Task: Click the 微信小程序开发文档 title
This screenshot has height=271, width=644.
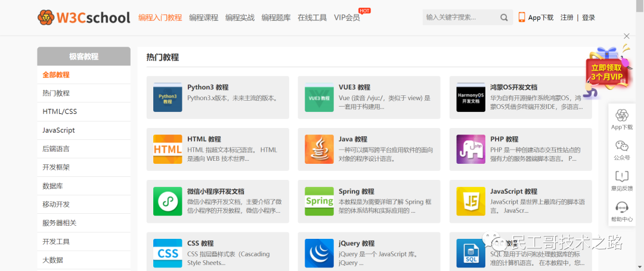Action: click(x=216, y=191)
